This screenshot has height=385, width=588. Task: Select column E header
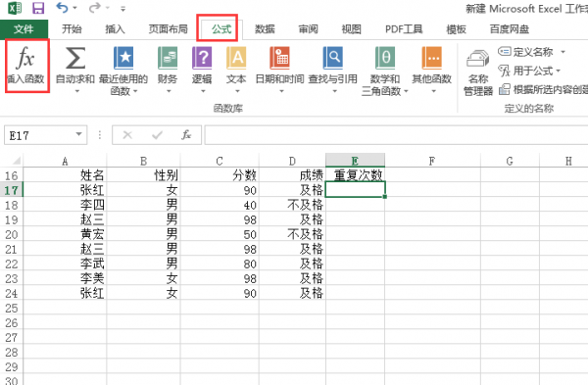click(355, 161)
